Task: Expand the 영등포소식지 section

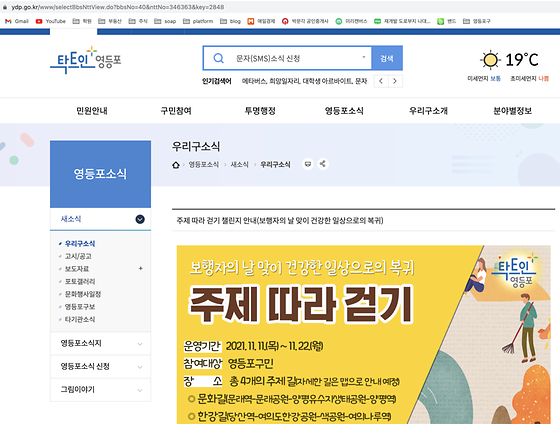Action: click(100, 343)
